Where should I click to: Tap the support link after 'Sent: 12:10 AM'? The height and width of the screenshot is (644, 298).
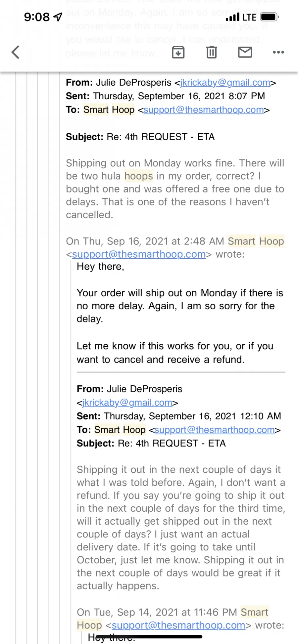pyautogui.click(x=215, y=430)
